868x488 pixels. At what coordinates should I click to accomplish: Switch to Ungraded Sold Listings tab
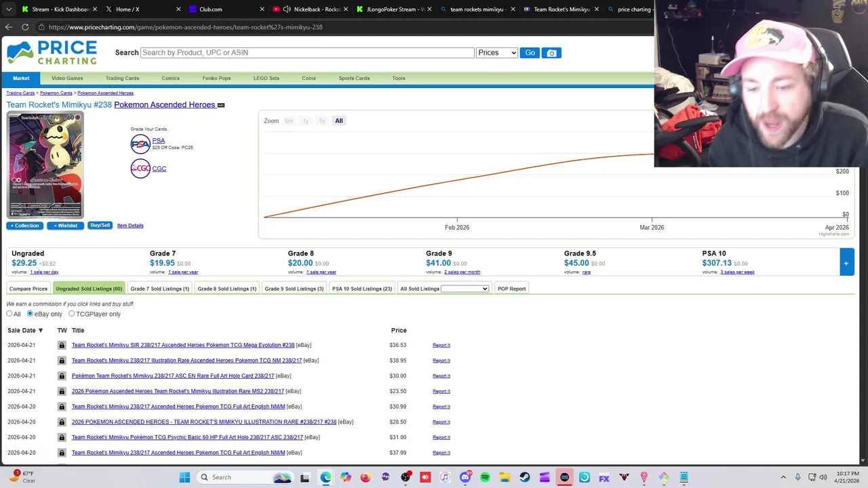click(89, 289)
